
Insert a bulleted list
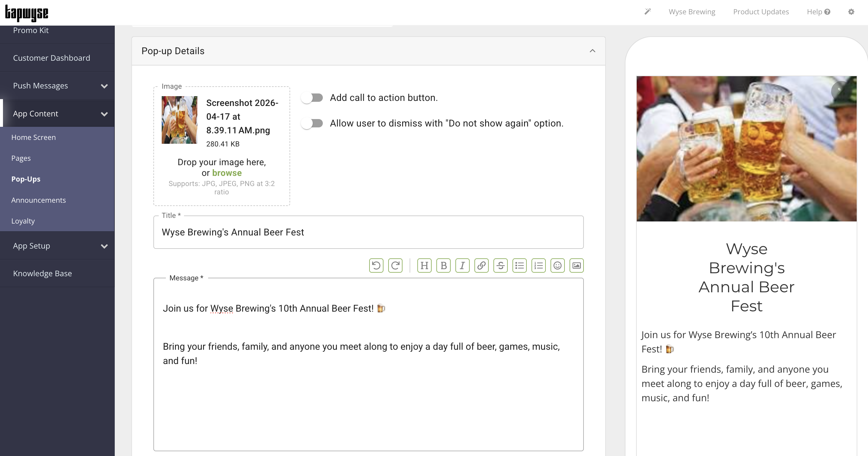coord(520,266)
